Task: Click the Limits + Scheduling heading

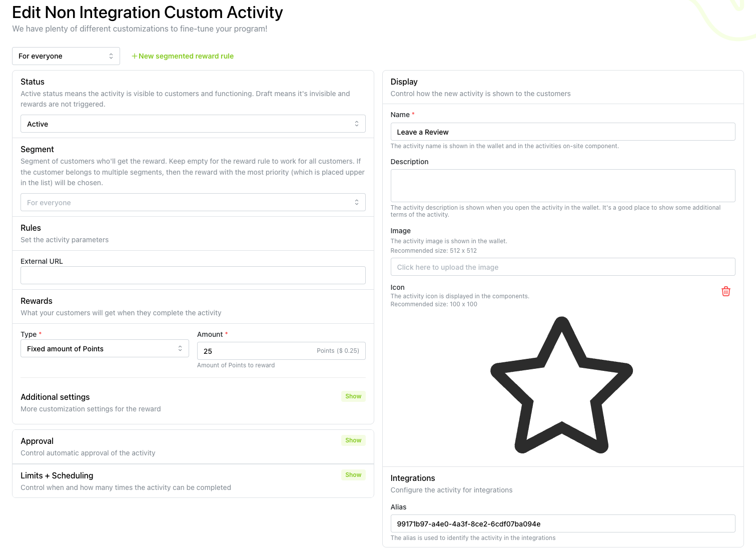Action: coord(57,475)
